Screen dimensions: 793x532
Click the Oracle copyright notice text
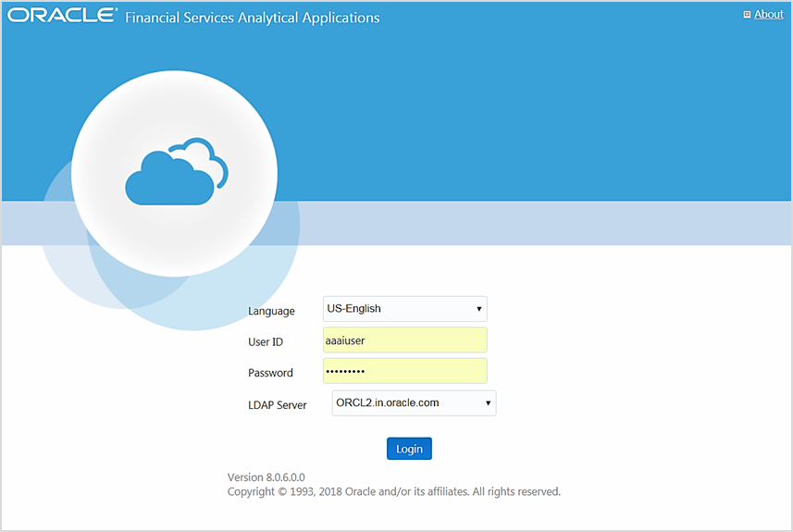(x=394, y=492)
